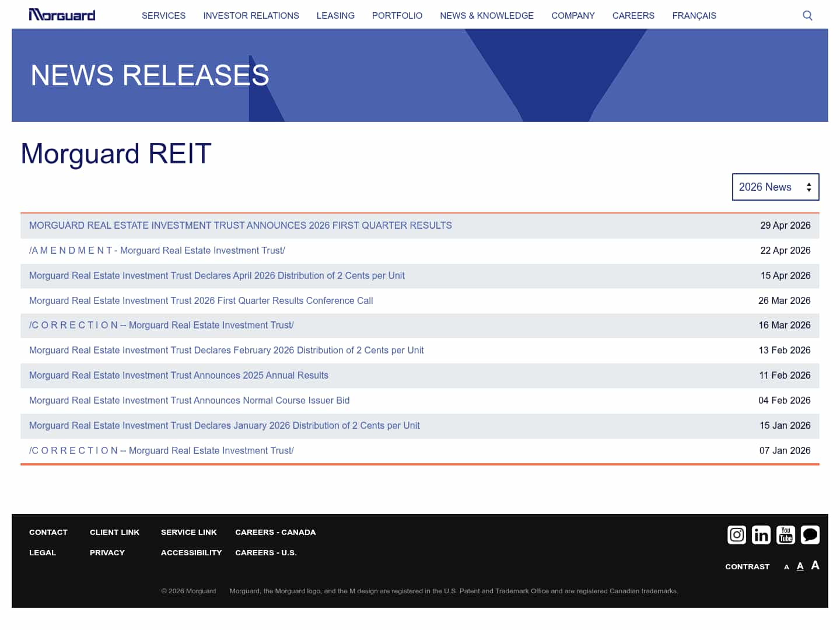Open the 2026 News year dropdown

tap(776, 187)
